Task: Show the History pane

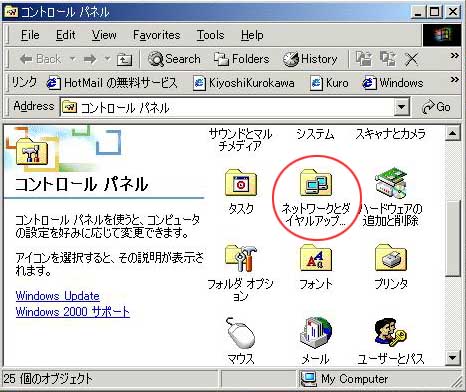Action: (x=310, y=59)
